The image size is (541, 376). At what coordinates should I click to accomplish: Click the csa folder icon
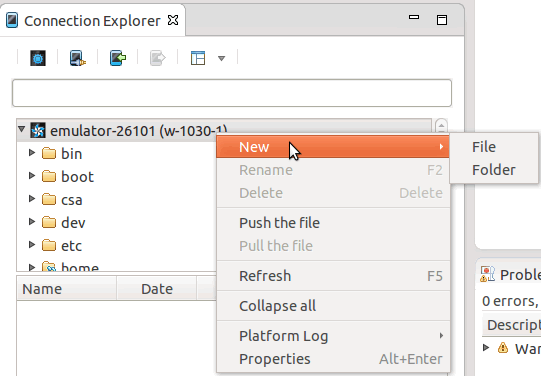[x=49, y=199]
